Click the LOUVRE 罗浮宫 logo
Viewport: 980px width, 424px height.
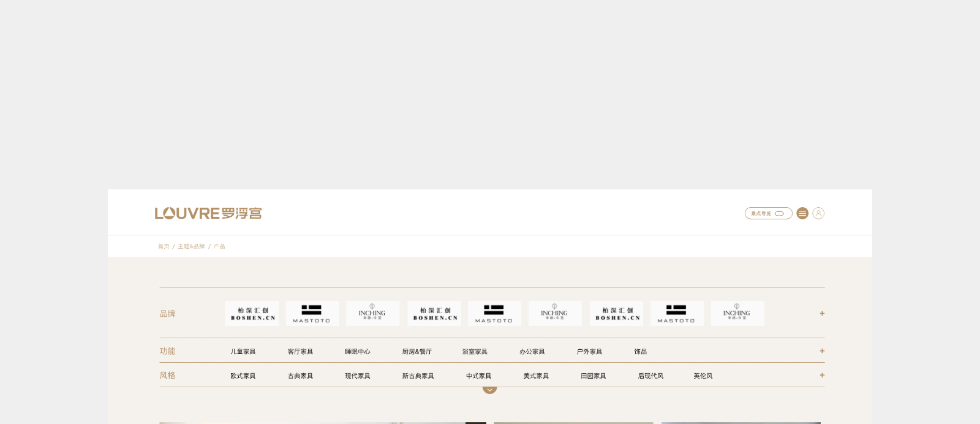208,213
